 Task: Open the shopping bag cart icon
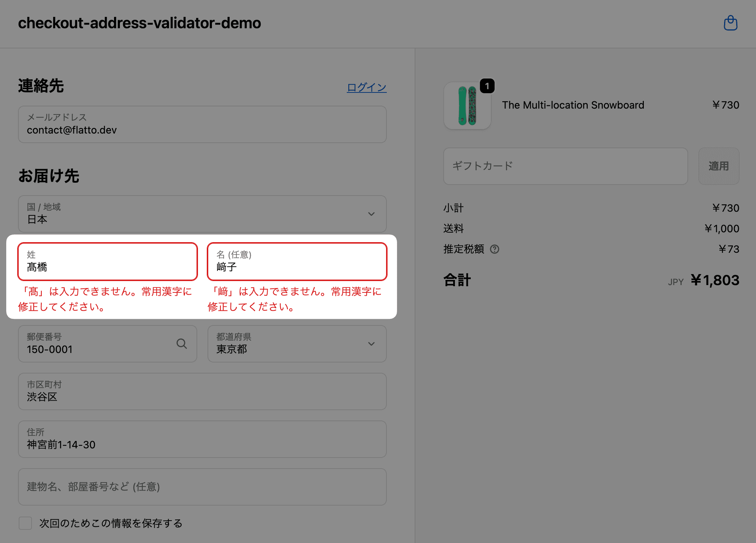click(730, 23)
